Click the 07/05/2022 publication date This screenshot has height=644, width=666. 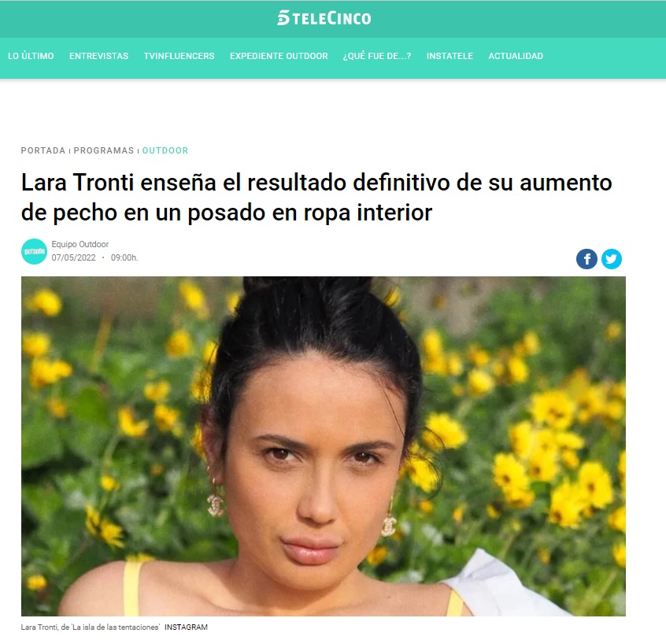pyautogui.click(x=73, y=258)
